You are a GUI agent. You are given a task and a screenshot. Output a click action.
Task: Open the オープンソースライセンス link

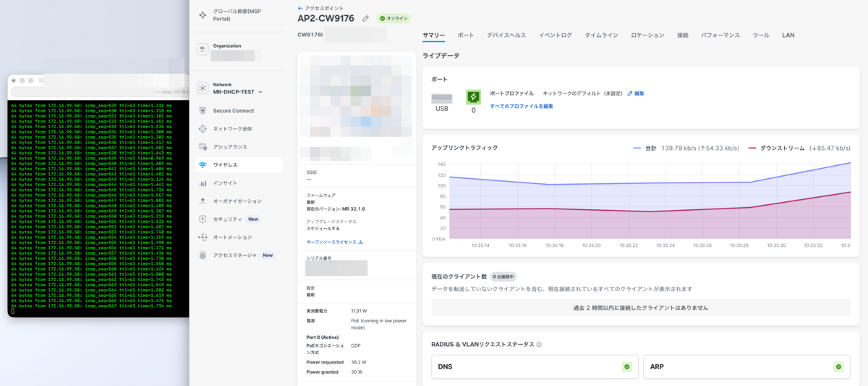(331, 243)
